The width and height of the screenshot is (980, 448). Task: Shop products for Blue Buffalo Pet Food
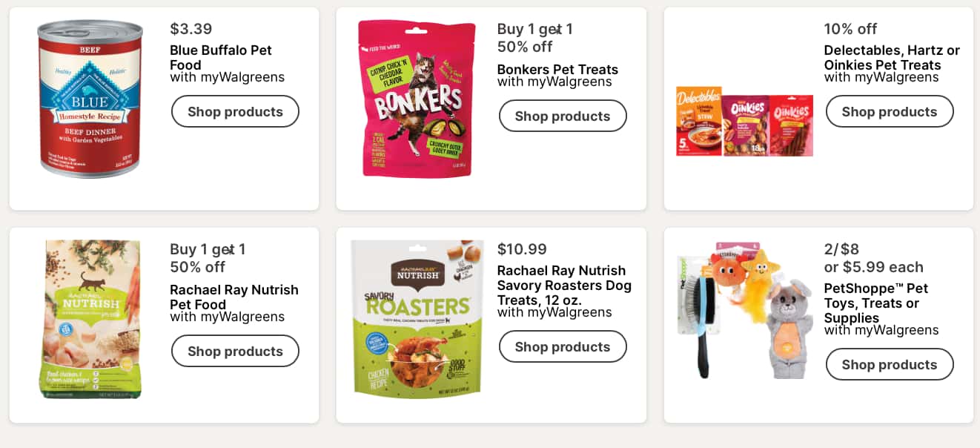click(235, 112)
